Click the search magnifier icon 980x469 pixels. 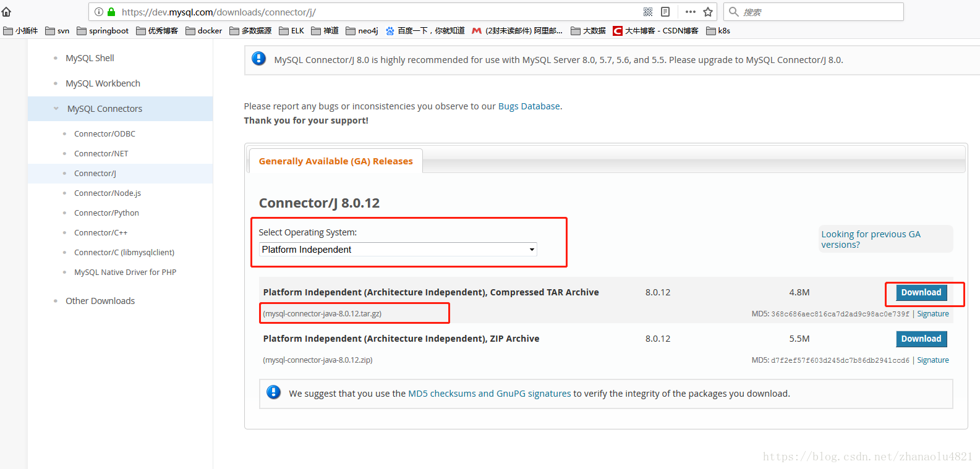pyautogui.click(x=734, y=12)
